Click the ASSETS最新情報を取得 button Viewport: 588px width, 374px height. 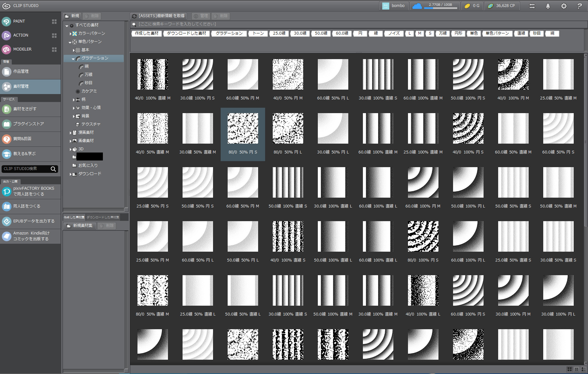(158, 16)
